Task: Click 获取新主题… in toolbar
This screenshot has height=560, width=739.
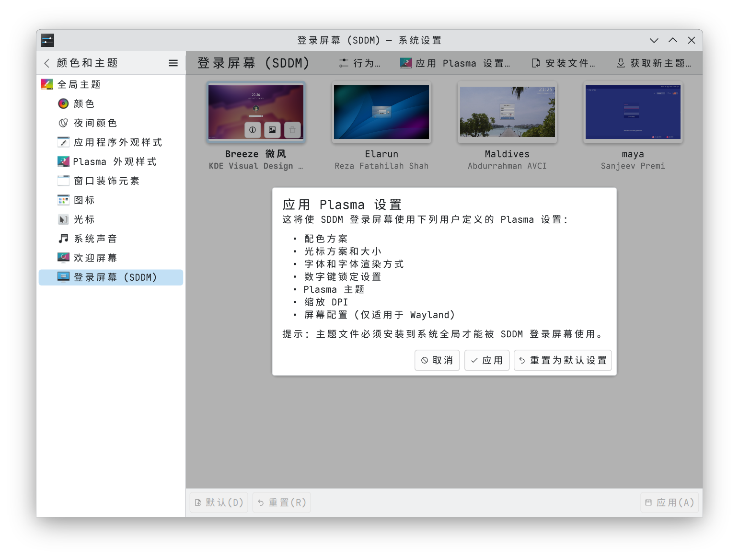Action: pyautogui.click(x=654, y=63)
